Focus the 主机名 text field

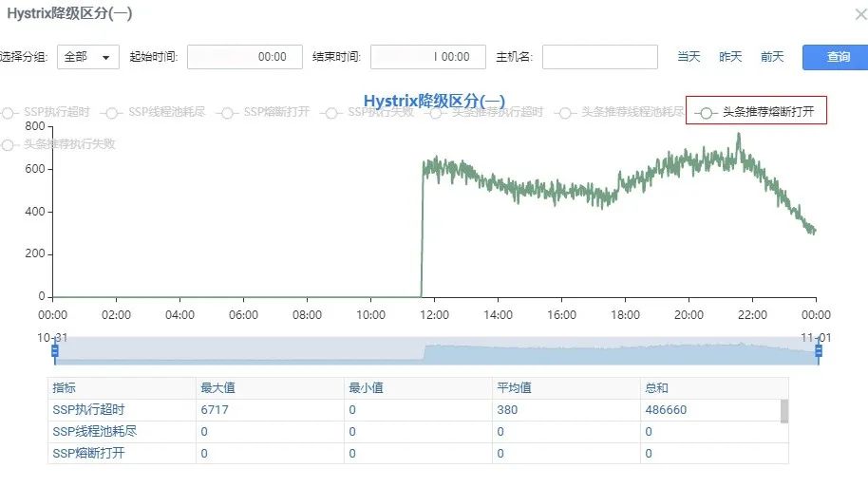click(x=600, y=57)
